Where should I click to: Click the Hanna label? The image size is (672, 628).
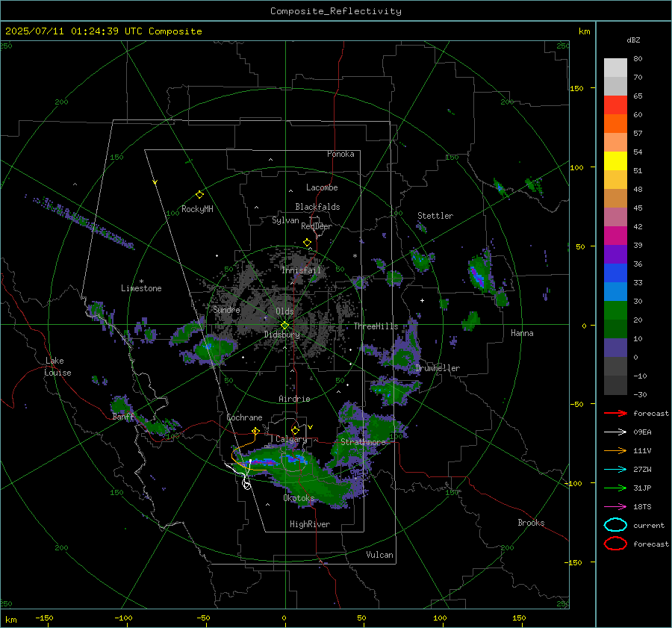[522, 333]
